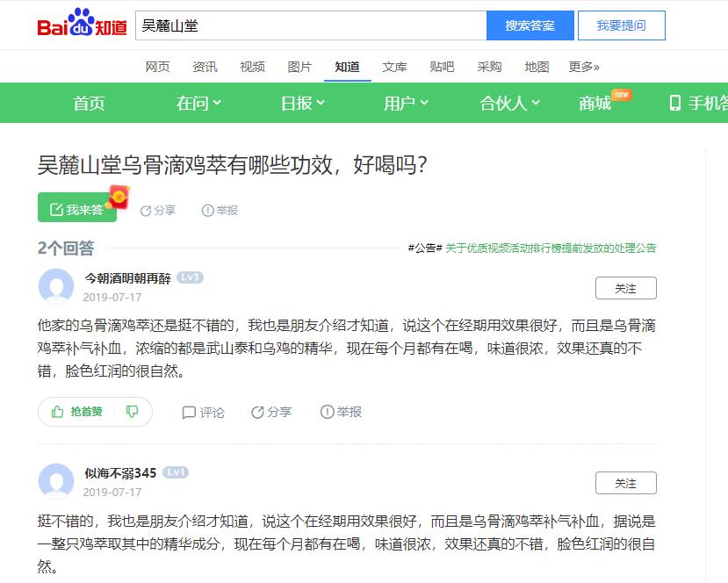This screenshot has width=728, height=583.
Task: Click the Baidu Zhidao logo
Action: [82, 25]
